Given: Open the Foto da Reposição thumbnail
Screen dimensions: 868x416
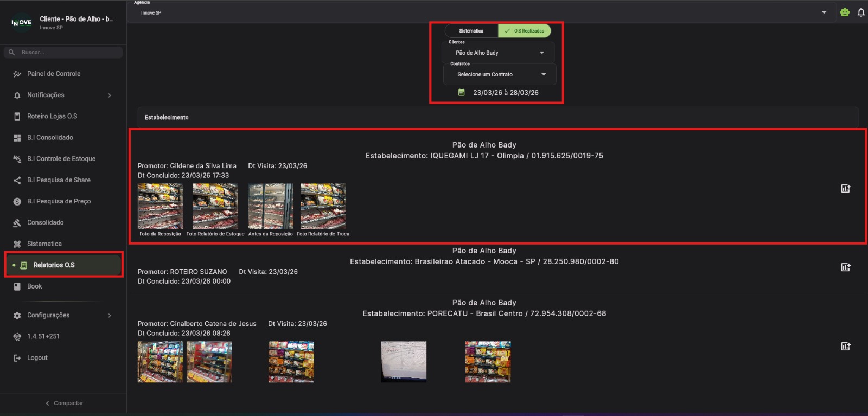Looking at the screenshot, I should pyautogui.click(x=160, y=206).
